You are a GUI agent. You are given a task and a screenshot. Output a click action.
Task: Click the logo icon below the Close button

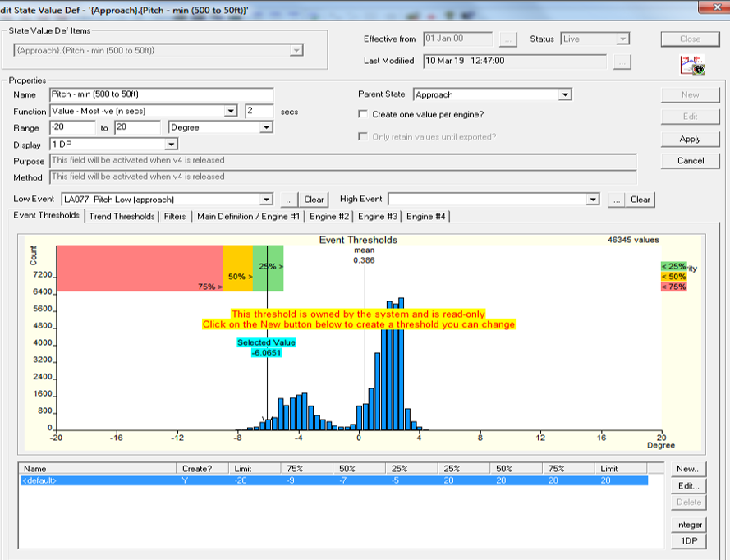[x=690, y=64]
